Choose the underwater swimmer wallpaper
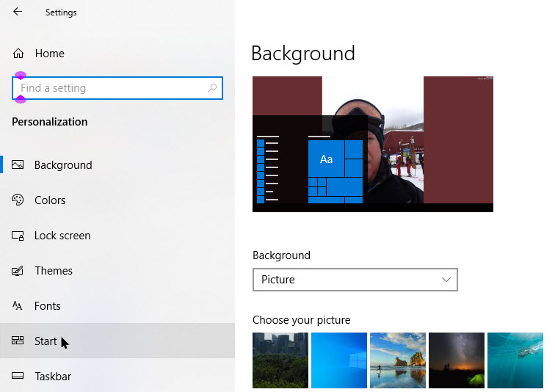This screenshot has width=555, height=392. [515, 360]
